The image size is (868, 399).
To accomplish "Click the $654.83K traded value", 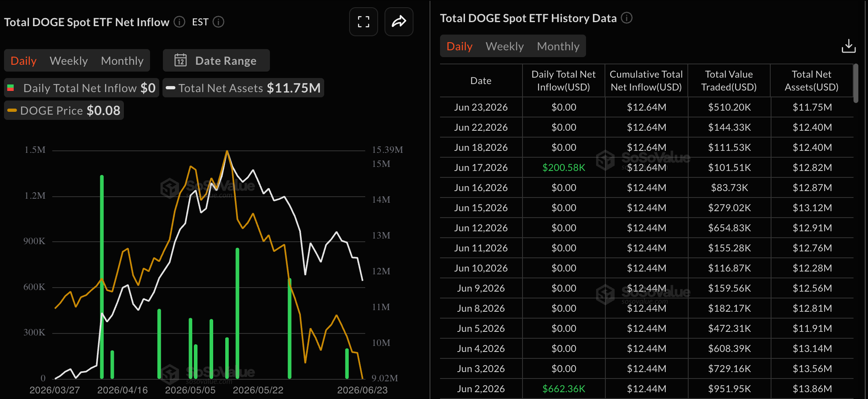I will (729, 228).
